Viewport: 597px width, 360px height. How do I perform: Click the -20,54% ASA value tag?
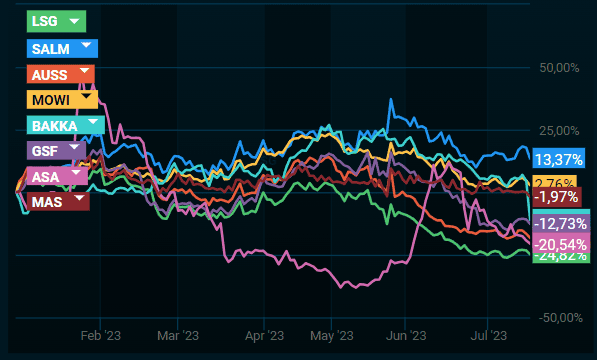[561, 244]
